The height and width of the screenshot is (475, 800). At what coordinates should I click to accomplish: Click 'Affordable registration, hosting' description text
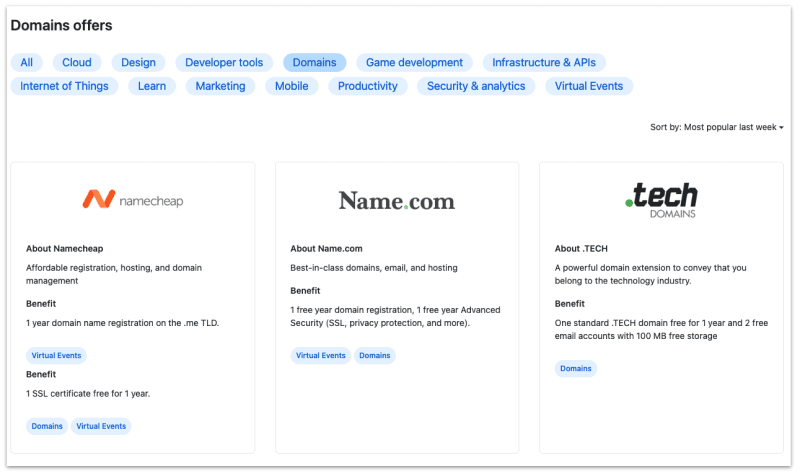tap(114, 274)
